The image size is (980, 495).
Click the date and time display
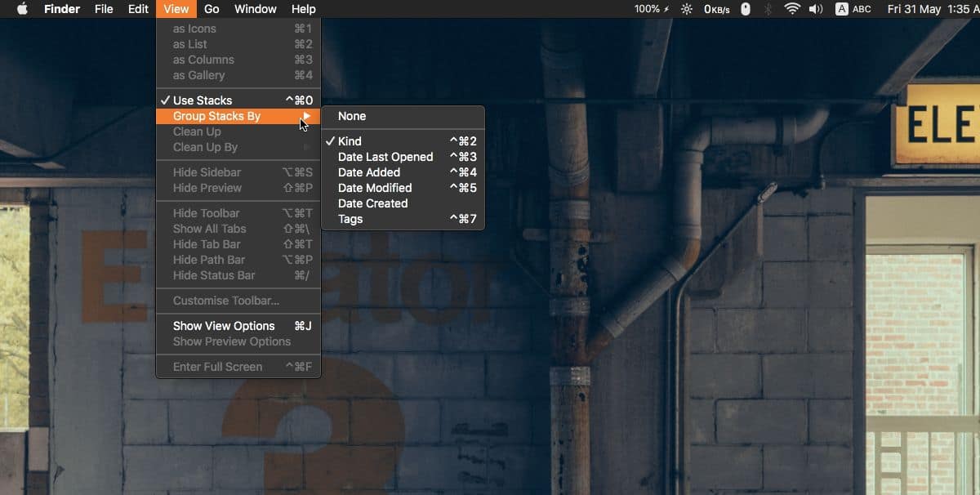(x=933, y=9)
